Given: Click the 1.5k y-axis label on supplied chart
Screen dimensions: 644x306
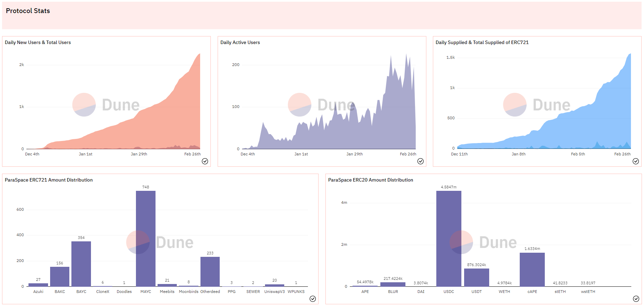Looking at the screenshot, I should click(x=450, y=57).
